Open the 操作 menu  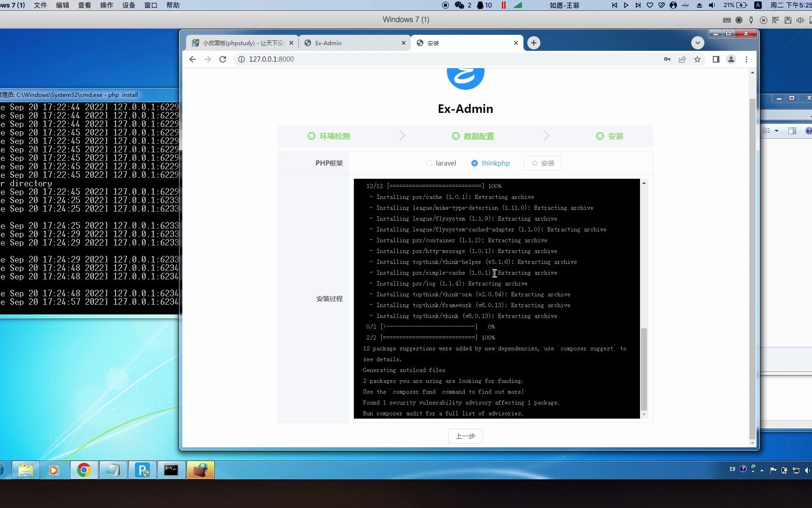pyautogui.click(x=107, y=5)
